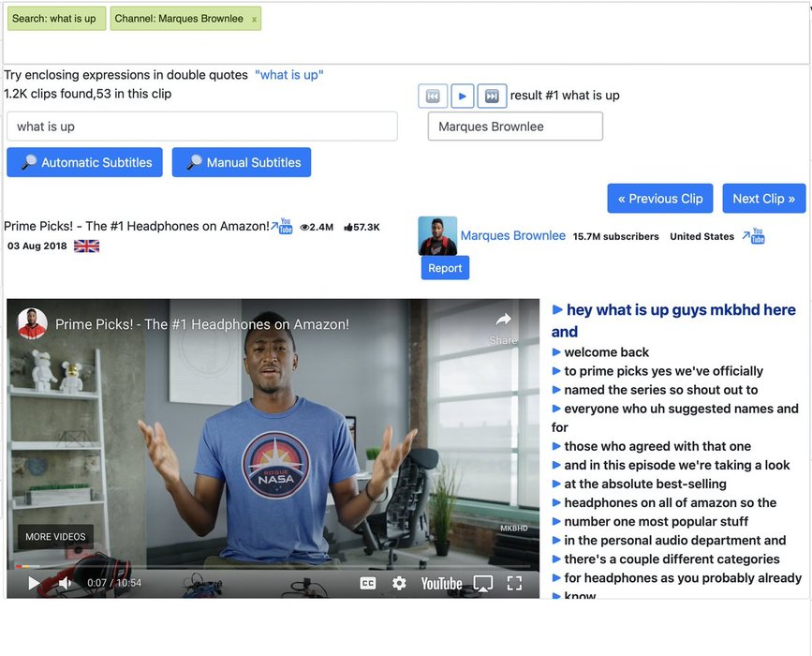This screenshot has width=812, height=656.
Task: Jump to 'everyone who uh suggested' line
Action: coord(675,418)
